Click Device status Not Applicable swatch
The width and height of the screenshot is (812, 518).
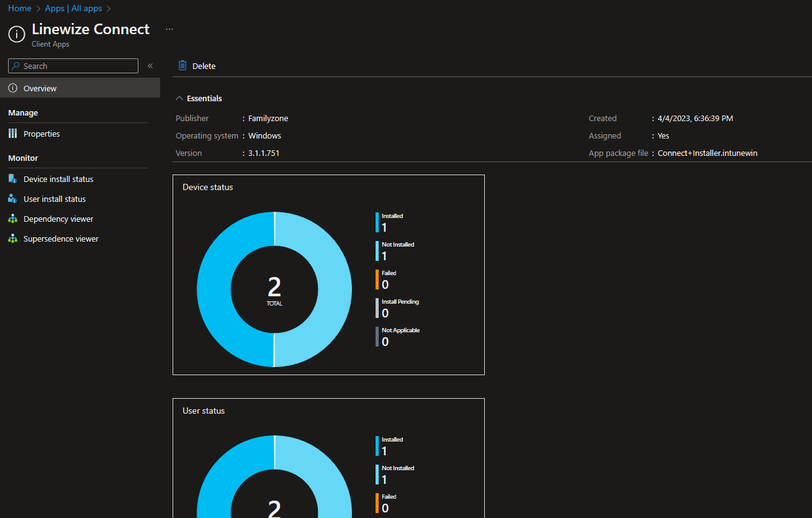coord(377,337)
